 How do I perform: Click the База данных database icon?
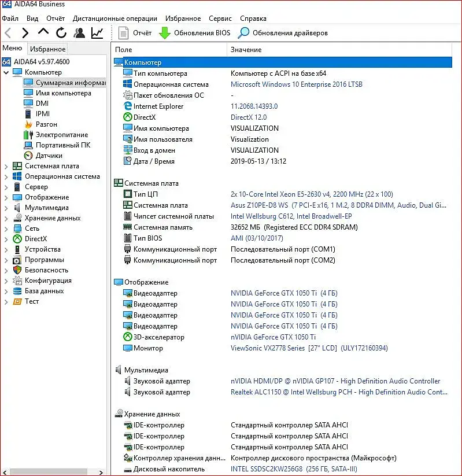click(17, 291)
